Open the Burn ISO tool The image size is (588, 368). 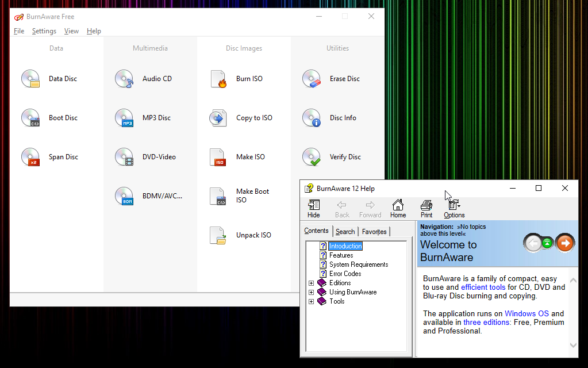tap(236, 79)
